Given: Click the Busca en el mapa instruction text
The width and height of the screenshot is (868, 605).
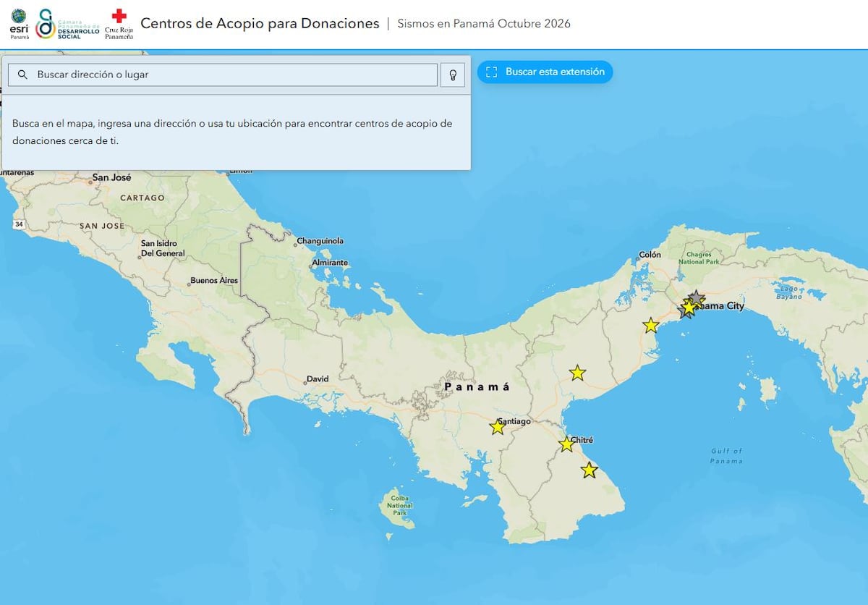Looking at the screenshot, I should click(x=232, y=132).
